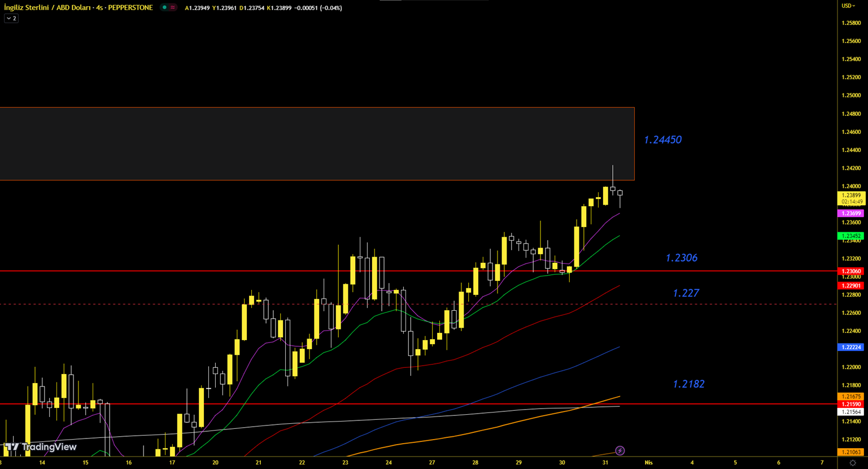
Task: Click the green market status dot
Action: 164,8
